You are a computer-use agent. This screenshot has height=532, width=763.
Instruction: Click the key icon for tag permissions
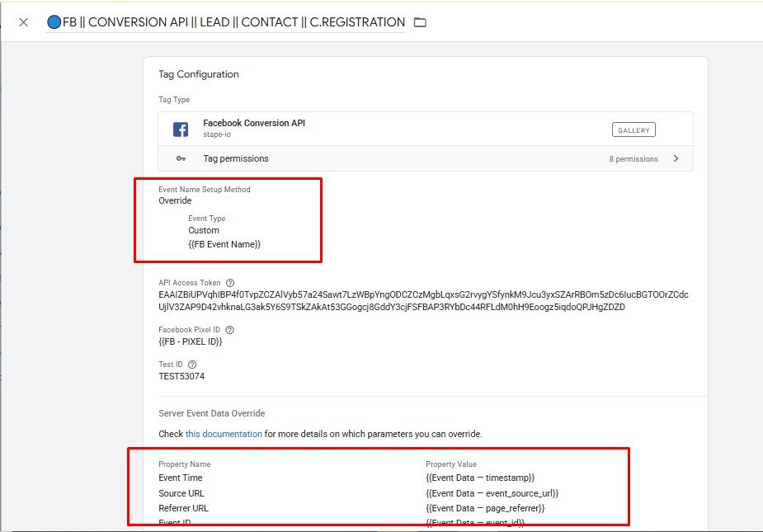(x=181, y=158)
